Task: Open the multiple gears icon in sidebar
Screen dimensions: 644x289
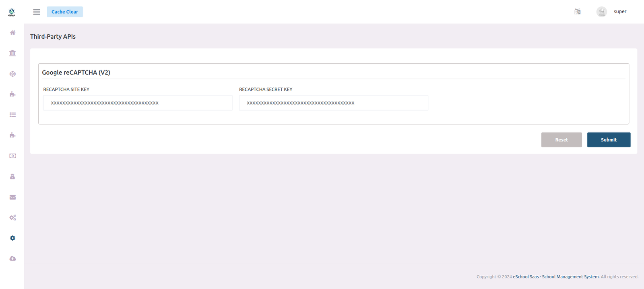Action: pyautogui.click(x=12, y=218)
